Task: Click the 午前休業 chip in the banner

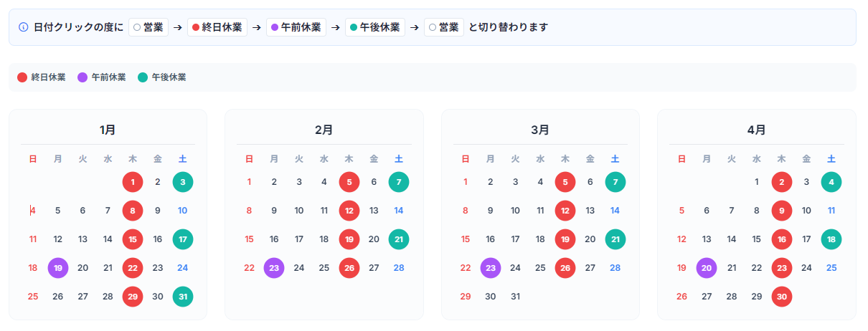Action: pos(296,27)
